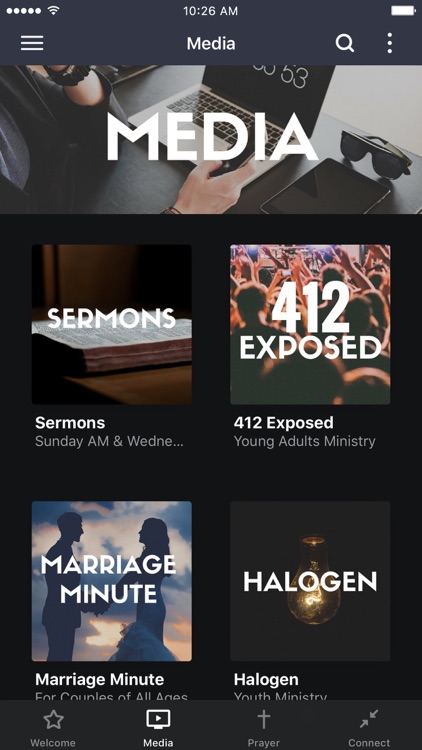Select the Marriage Minute title text

tap(100, 679)
